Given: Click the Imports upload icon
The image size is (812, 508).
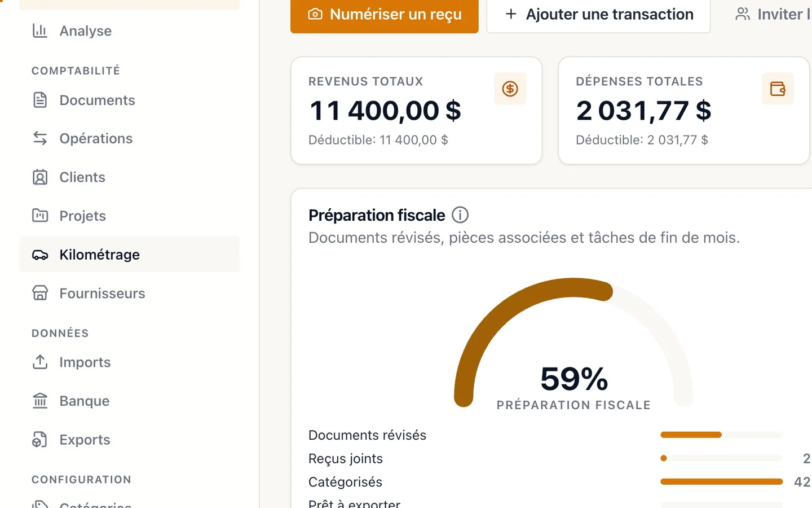Looking at the screenshot, I should click(40, 362).
